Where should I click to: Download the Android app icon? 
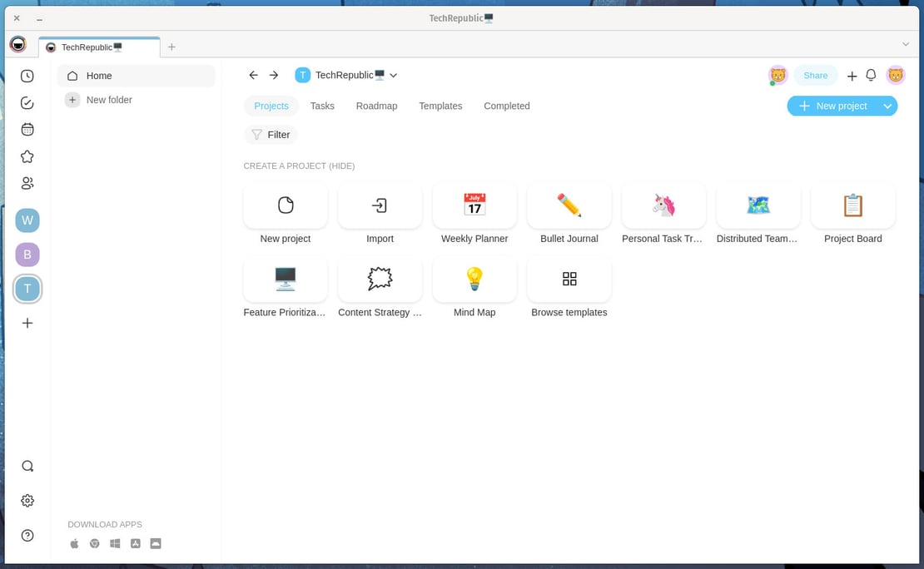(156, 544)
